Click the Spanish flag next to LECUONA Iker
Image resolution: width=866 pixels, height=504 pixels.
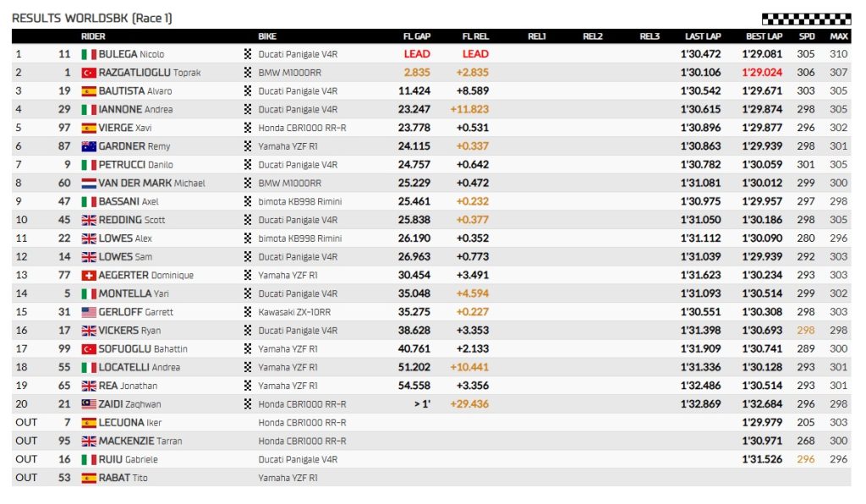88,423
